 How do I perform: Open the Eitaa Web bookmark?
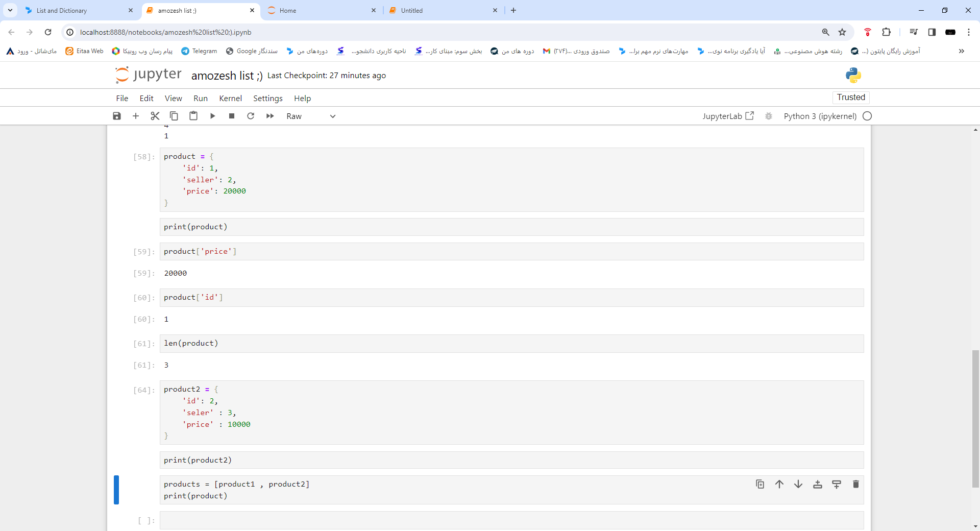(x=84, y=51)
